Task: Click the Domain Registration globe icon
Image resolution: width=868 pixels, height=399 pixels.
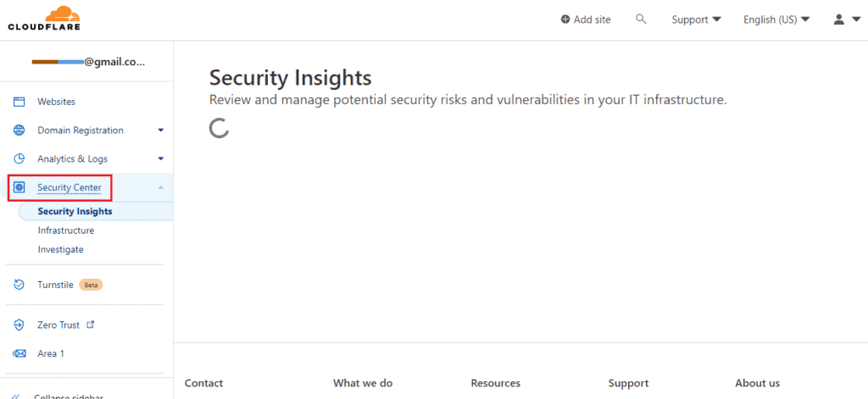Action: coord(19,130)
